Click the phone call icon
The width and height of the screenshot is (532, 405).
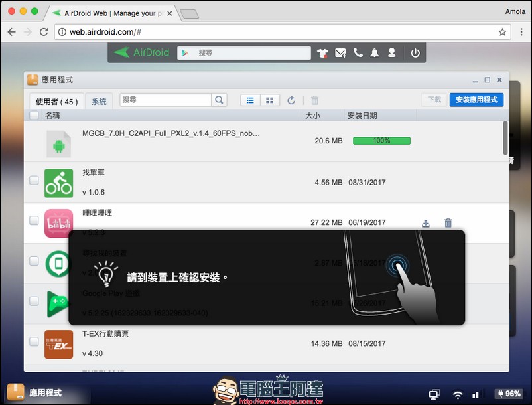click(358, 52)
